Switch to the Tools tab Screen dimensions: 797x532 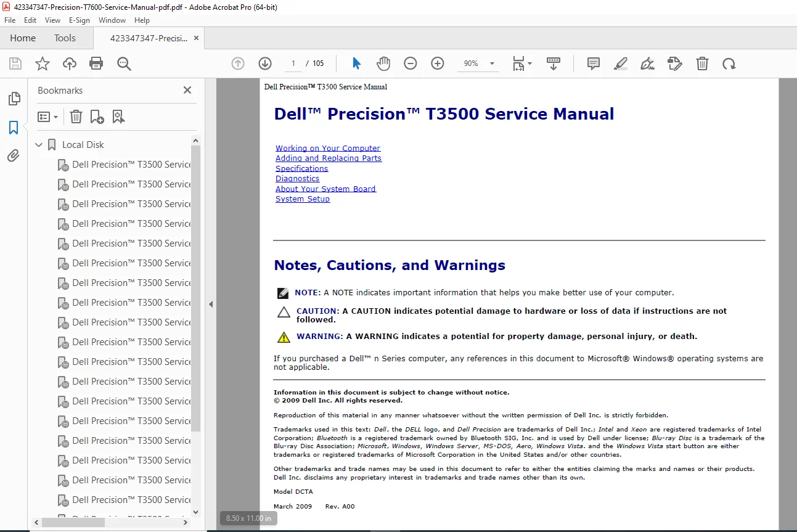65,38
